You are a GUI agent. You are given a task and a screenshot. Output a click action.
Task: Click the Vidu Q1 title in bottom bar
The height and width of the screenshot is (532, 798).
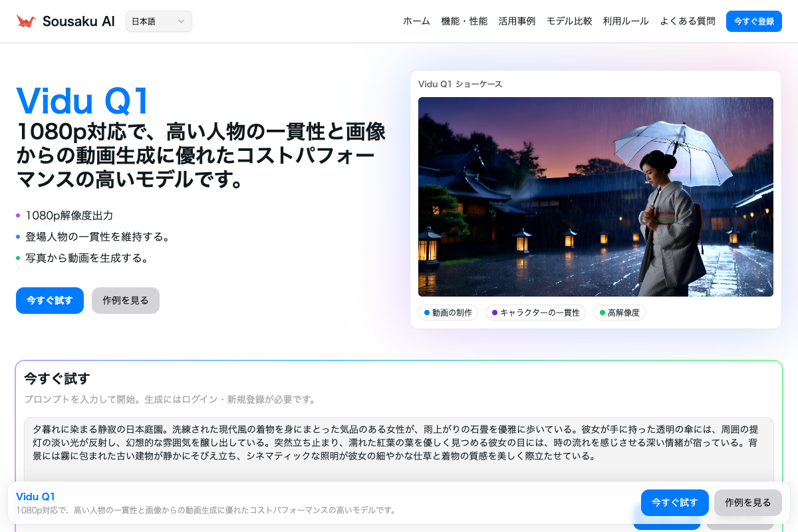pyautogui.click(x=35, y=497)
